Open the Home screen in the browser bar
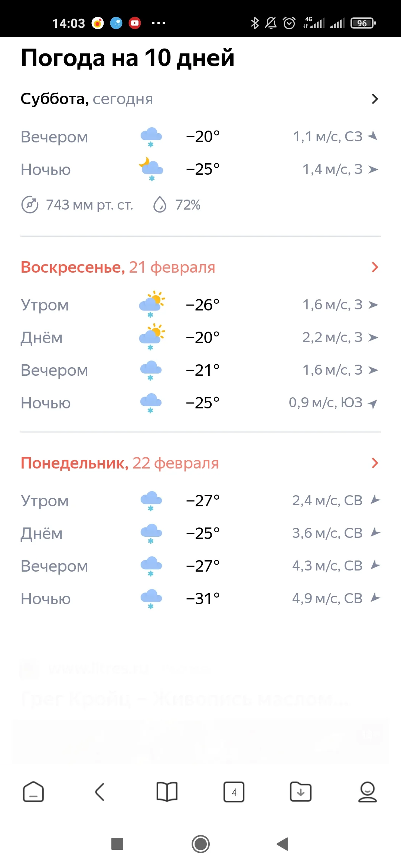The width and height of the screenshot is (401, 868). (x=33, y=790)
